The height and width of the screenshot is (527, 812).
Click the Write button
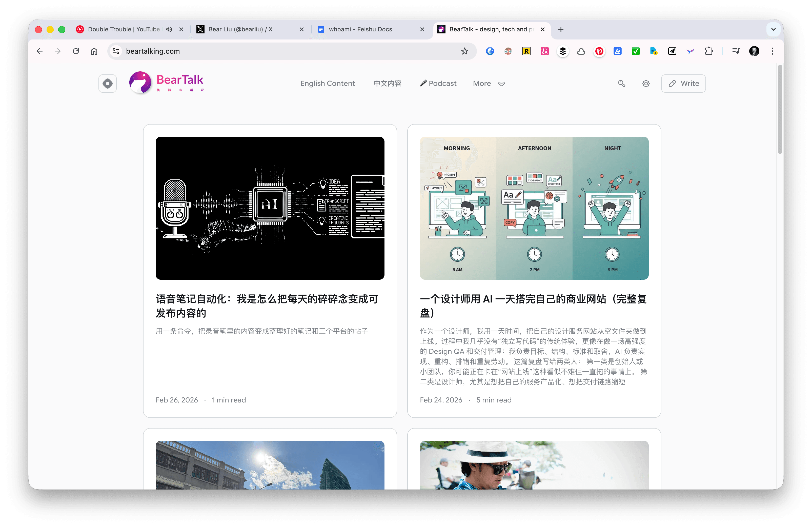click(x=683, y=84)
